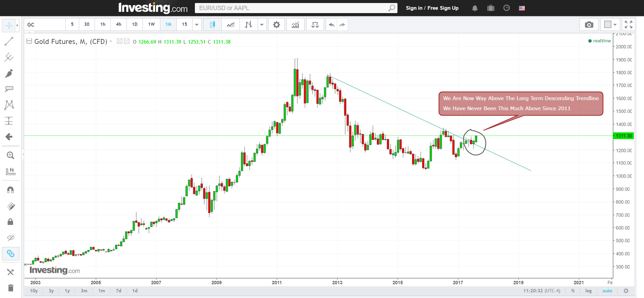The width and height of the screenshot is (644, 298).
Task: Open the XABCD pattern tool
Action: point(9,105)
